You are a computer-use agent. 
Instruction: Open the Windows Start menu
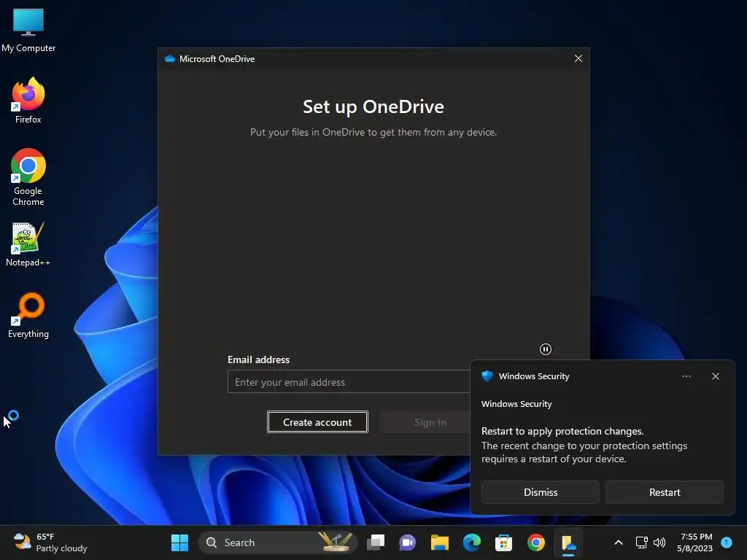click(x=179, y=542)
